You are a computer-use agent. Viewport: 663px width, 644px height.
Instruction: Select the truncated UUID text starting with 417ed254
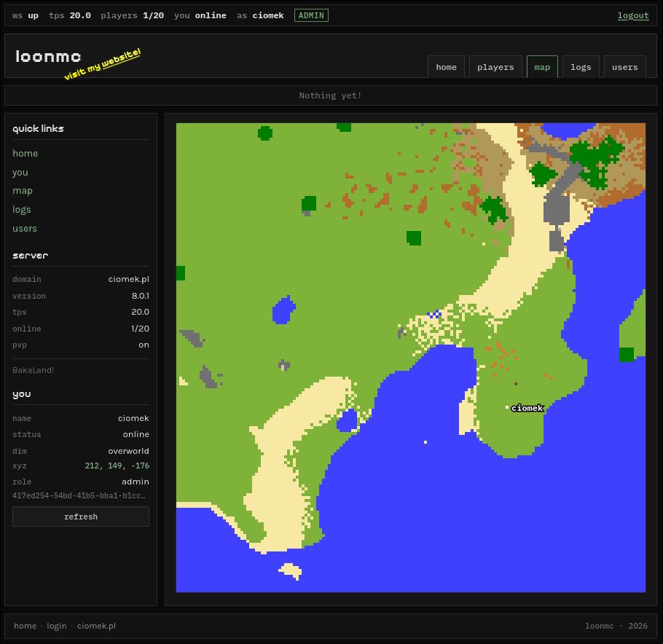click(x=79, y=495)
